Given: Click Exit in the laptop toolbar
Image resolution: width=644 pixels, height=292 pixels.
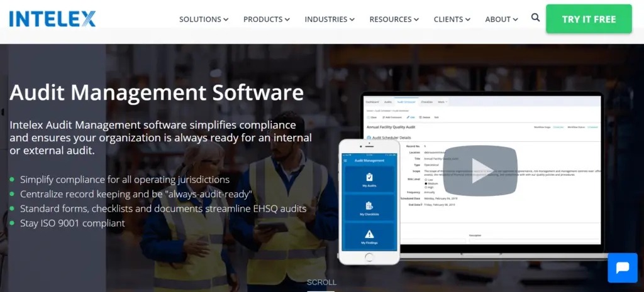Looking at the screenshot, I should [436, 117].
